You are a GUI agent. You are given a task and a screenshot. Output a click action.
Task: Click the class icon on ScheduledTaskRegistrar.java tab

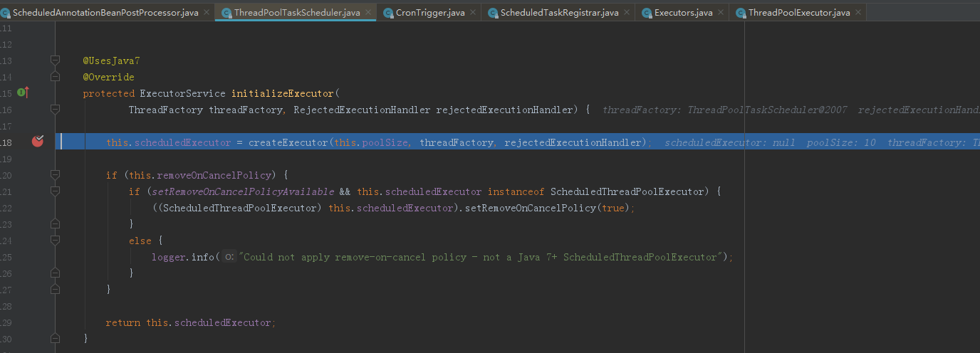coord(493,13)
